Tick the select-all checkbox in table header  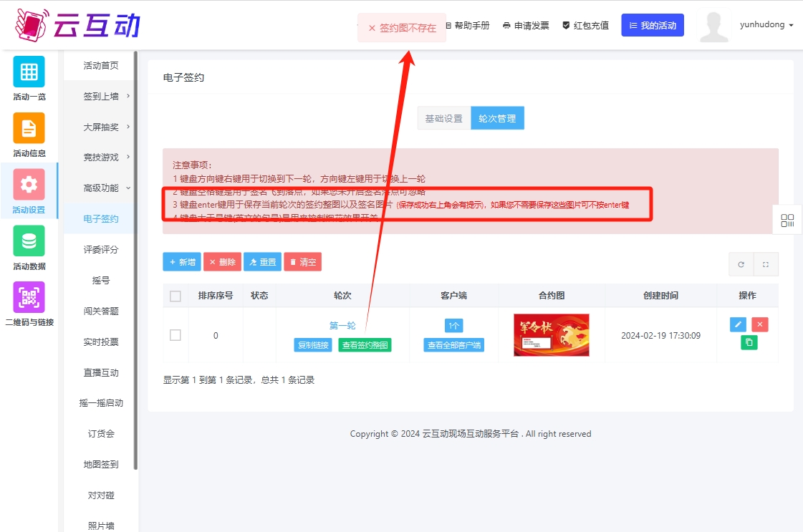175,296
